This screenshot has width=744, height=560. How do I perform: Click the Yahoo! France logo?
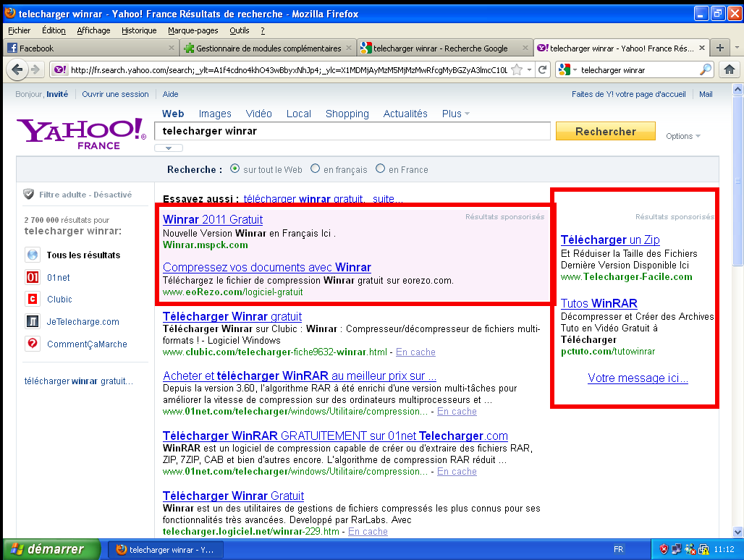click(82, 134)
